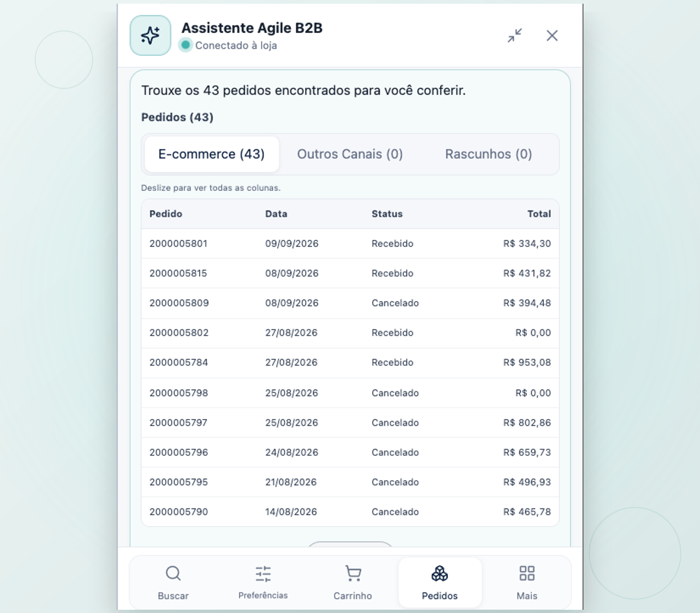Switch to the E-commerce (43) tab
Screen dimensions: 700x613
click(211, 154)
